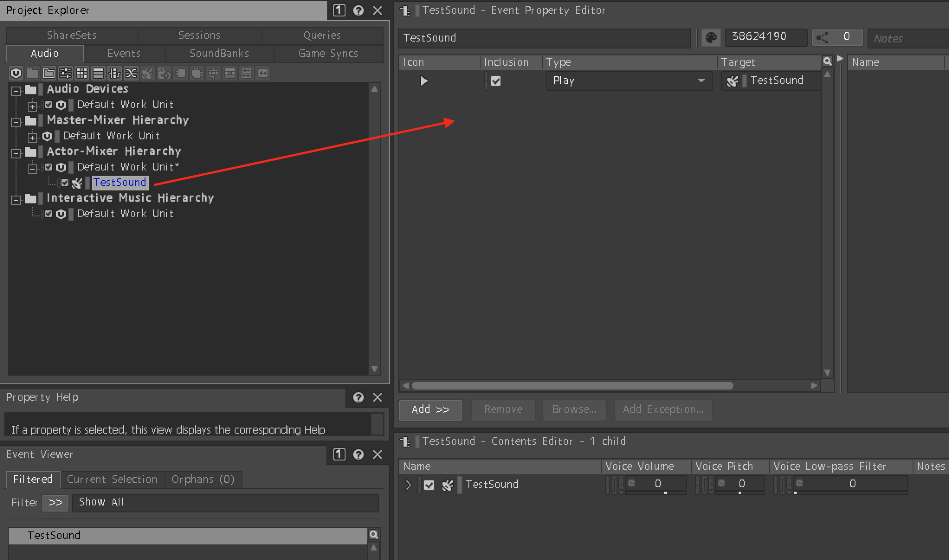
Task: Toggle the TestSound checkbox in the Project Explorer tree
Action: coord(65,183)
